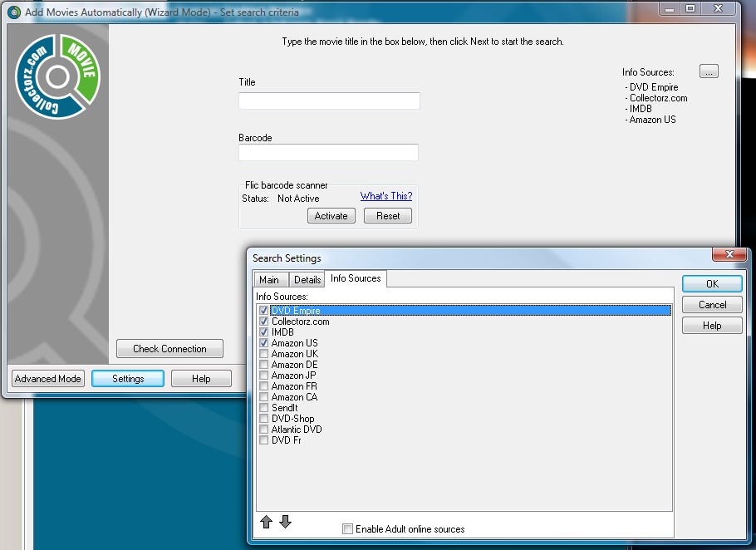Enable Amazon CA info source
Image resolution: width=756 pixels, height=550 pixels.
pyautogui.click(x=263, y=396)
